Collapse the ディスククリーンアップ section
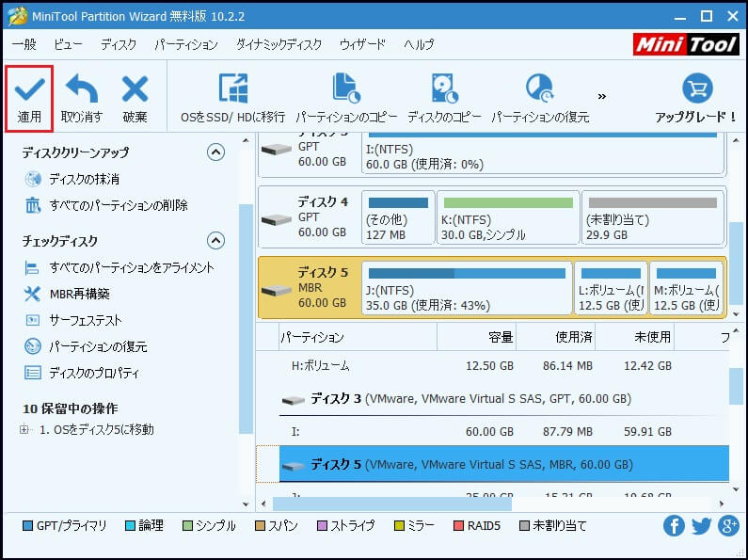This screenshot has width=748, height=560. pyautogui.click(x=215, y=152)
